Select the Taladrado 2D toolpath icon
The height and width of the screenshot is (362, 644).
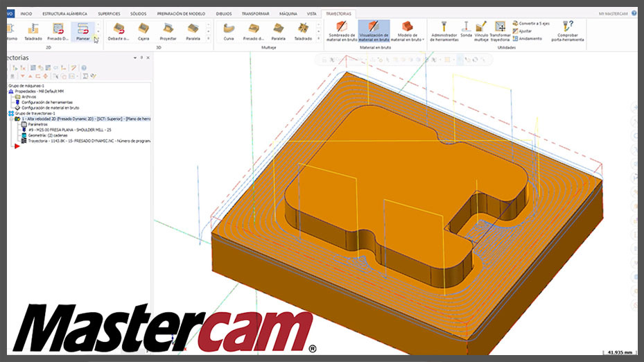coord(33,32)
